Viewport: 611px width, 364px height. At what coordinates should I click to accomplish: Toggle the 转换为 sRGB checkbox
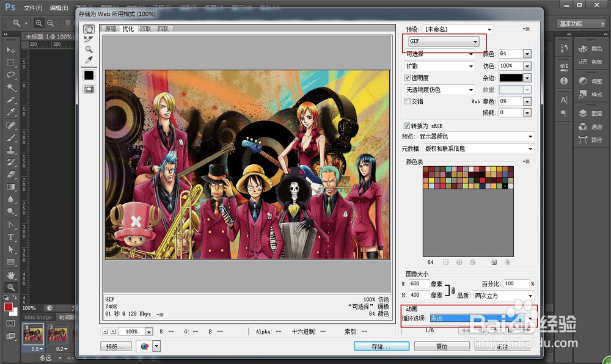coord(407,126)
